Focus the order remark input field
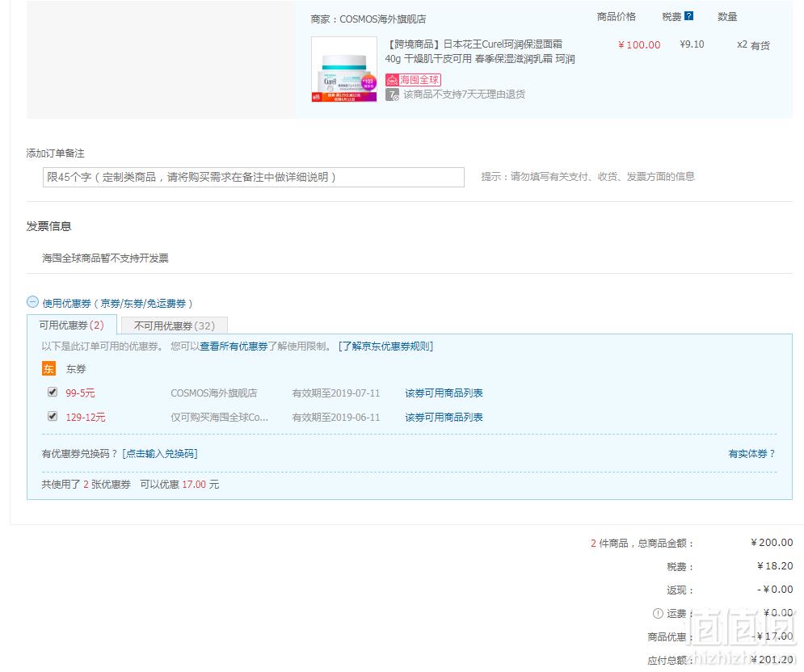 [x=253, y=177]
